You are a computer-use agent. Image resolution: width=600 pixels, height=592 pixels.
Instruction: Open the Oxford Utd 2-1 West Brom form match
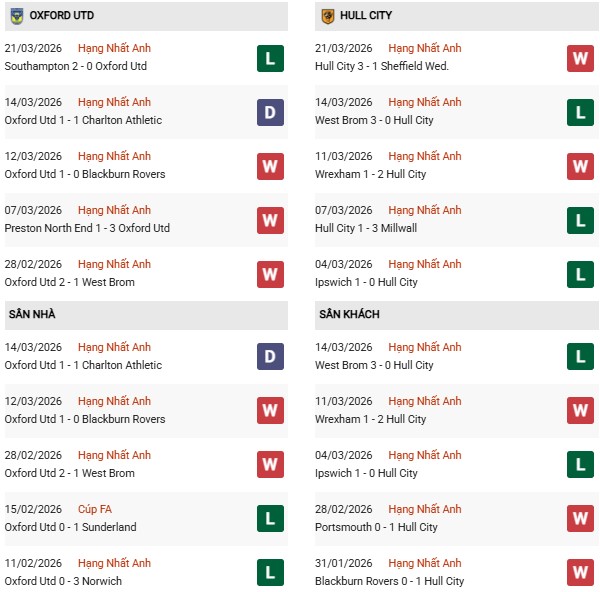click(x=70, y=282)
